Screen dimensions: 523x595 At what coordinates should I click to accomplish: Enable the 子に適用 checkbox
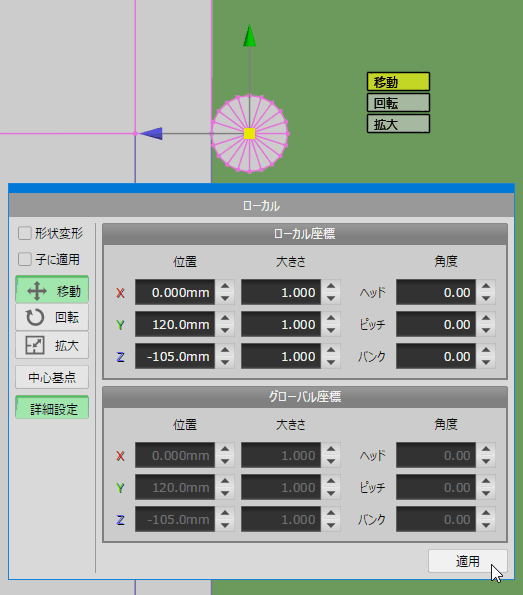click(x=25, y=260)
